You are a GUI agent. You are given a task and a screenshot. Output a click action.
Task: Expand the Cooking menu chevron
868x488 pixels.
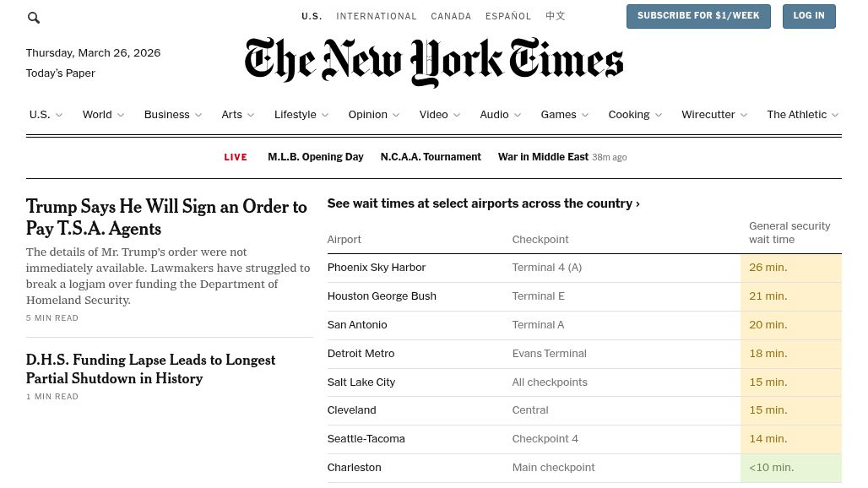pos(659,116)
